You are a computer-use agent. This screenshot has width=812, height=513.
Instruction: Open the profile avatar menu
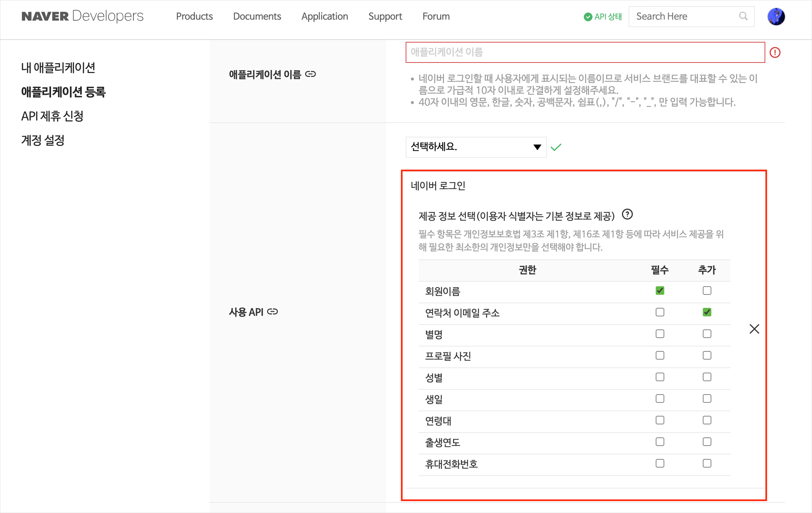click(x=776, y=16)
